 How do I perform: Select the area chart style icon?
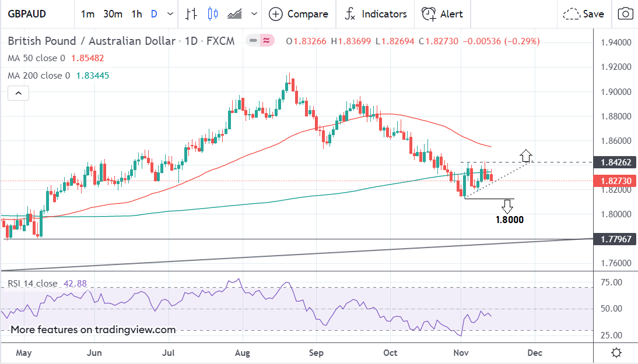click(235, 14)
